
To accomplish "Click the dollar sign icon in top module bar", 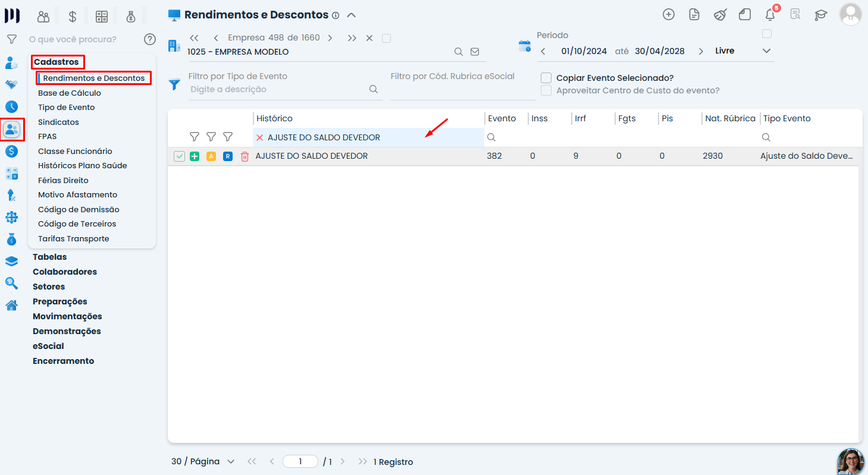I will (73, 17).
